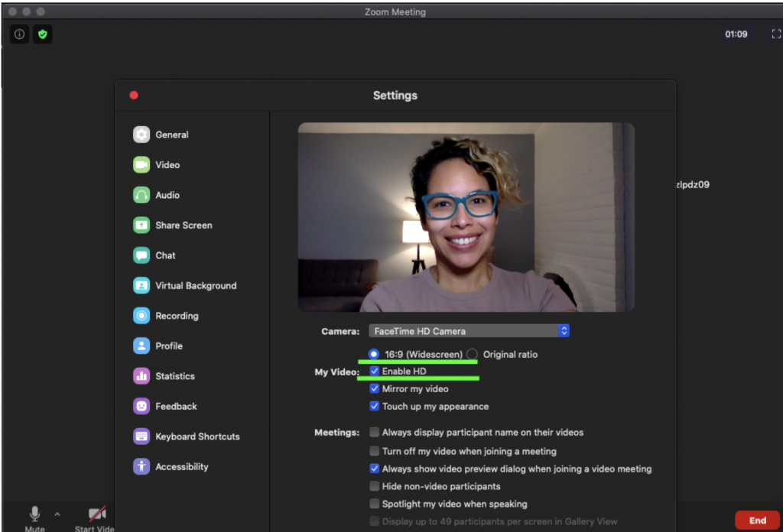The width and height of the screenshot is (783, 532).
Task: Click the Share Screen sidebar icon
Action: [x=141, y=225]
